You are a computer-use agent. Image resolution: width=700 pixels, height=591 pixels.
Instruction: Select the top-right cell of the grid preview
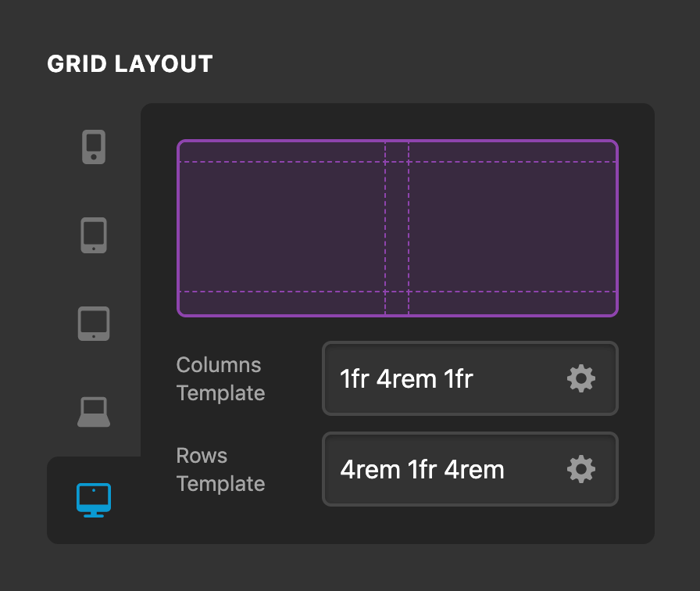point(512,152)
